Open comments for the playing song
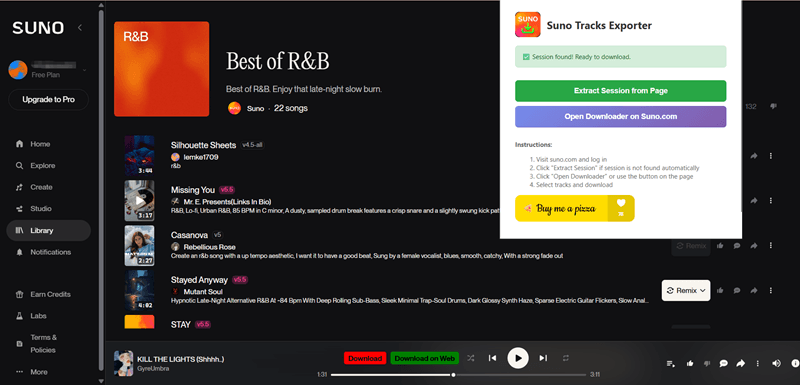 (723, 363)
